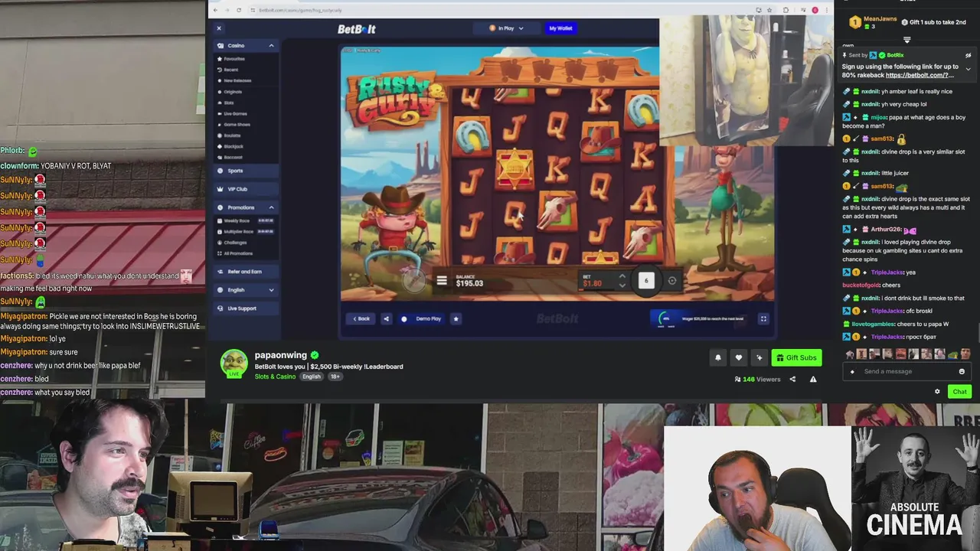Screen dimensions: 980x551
Task: Open Game Shows in casino sidebar
Action: pyautogui.click(x=234, y=124)
